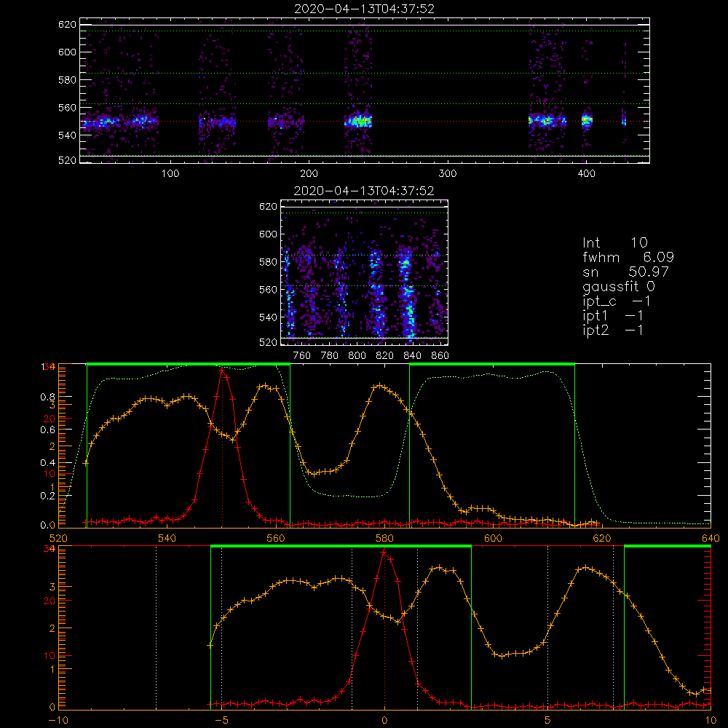Click the x-axis label '300' on wide spectrogram
Viewport: 728px width, 728px height.
pyautogui.click(x=448, y=173)
